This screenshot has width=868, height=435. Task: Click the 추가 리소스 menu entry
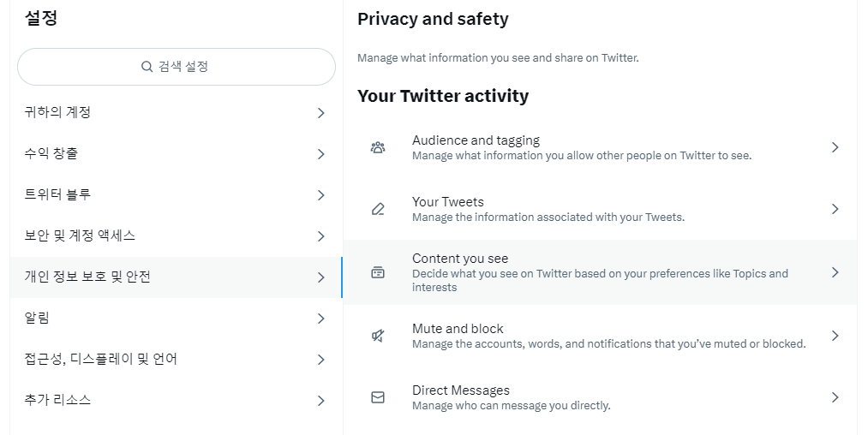click(x=176, y=400)
